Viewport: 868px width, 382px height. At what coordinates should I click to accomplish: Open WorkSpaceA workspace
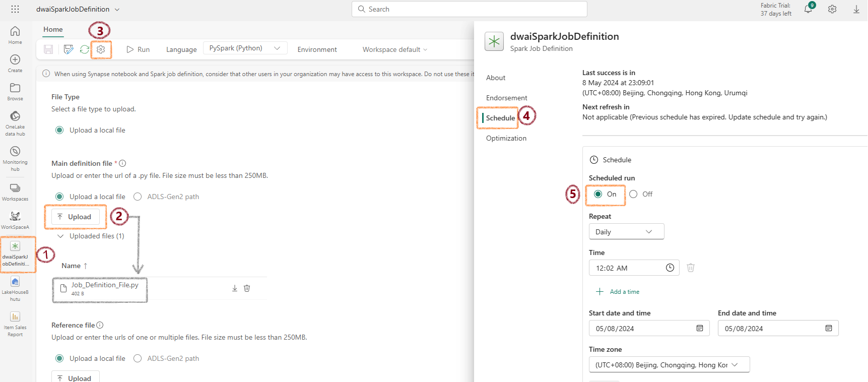(x=15, y=220)
